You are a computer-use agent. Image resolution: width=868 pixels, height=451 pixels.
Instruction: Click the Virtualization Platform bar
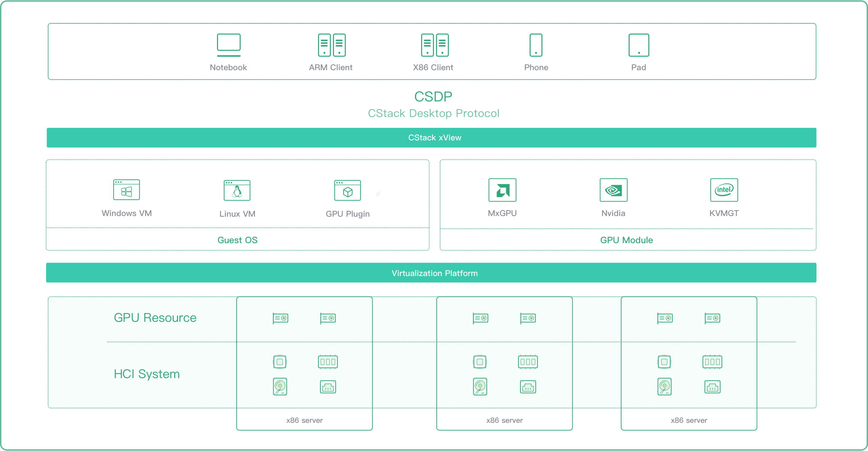(431, 273)
